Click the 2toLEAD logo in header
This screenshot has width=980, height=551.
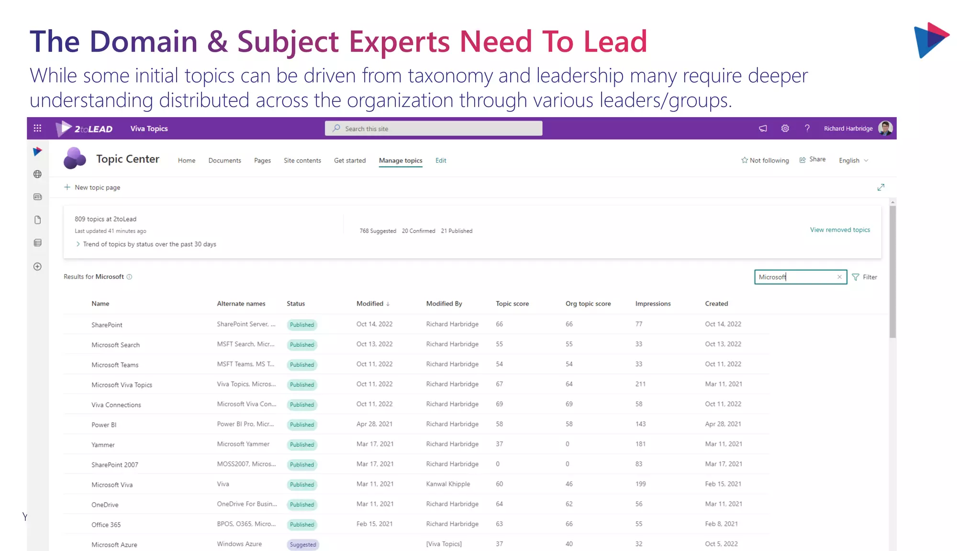click(84, 129)
